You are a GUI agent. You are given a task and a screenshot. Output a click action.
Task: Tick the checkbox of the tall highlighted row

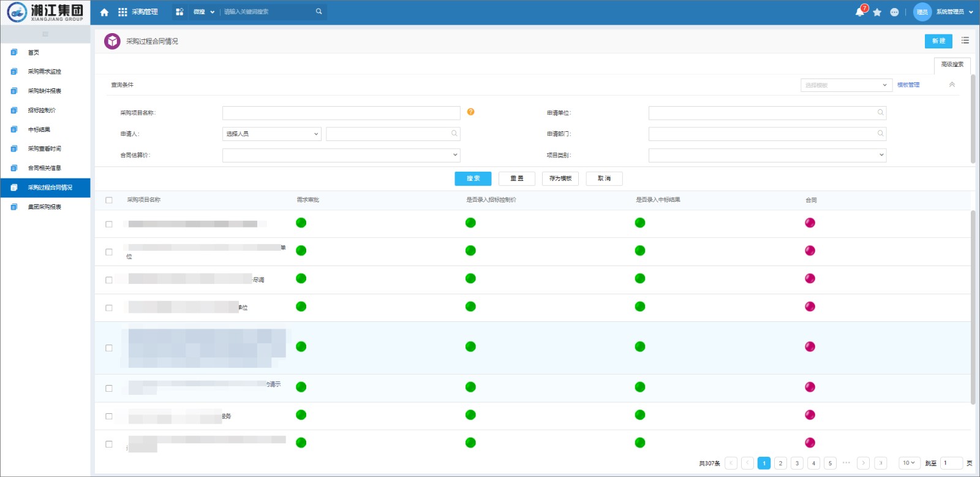(x=109, y=348)
